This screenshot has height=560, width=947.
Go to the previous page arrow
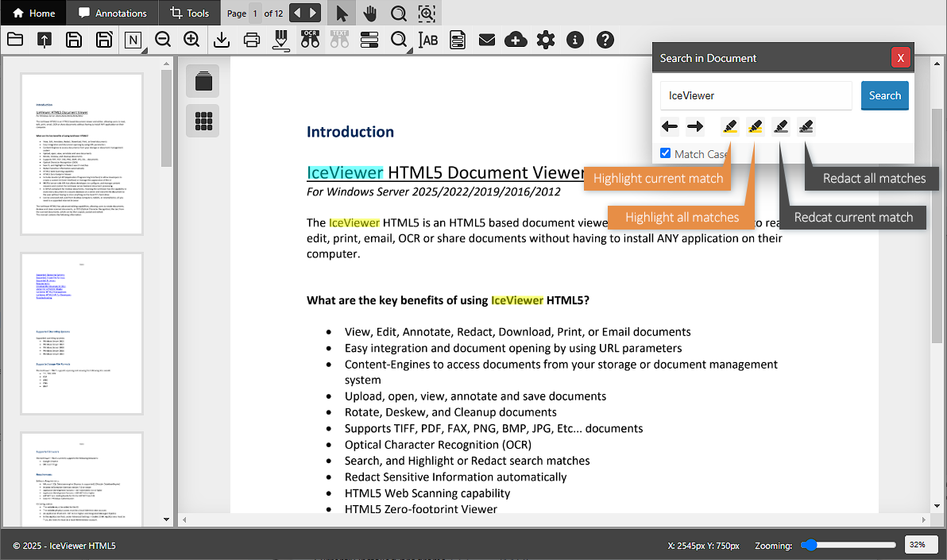(x=297, y=13)
